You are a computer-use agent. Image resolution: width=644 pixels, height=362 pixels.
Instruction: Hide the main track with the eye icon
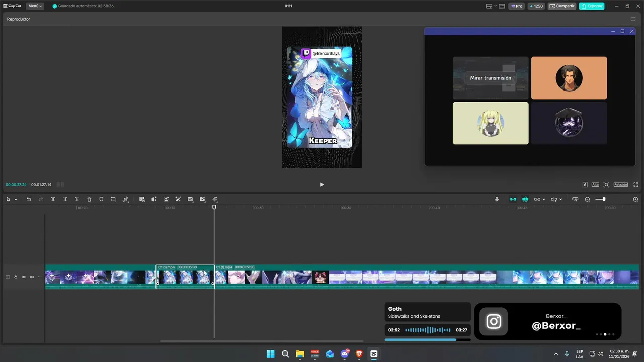pyautogui.click(x=24, y=277)
